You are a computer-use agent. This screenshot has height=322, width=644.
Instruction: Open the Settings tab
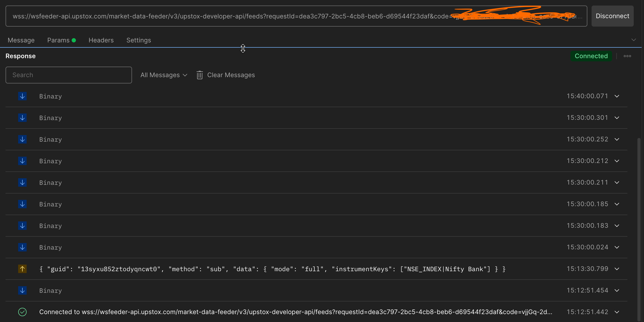[x=139, y=40]
